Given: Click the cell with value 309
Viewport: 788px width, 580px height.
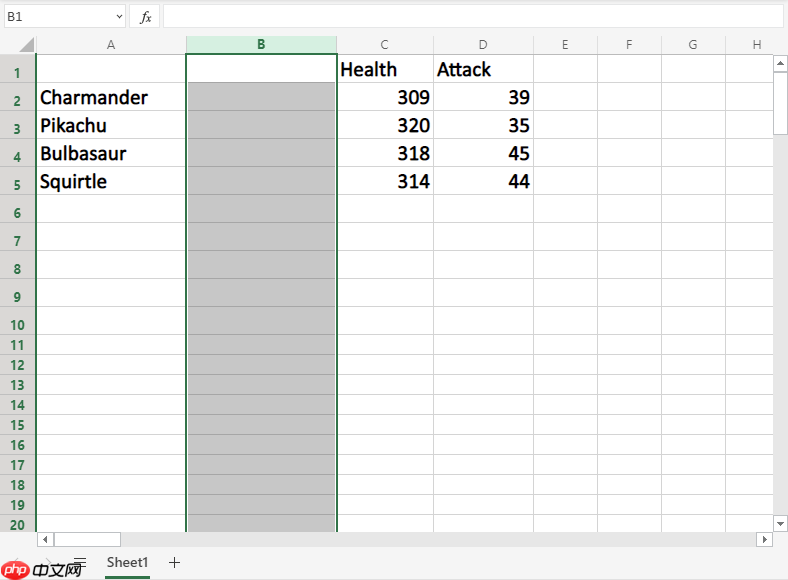Looking at the screenshot, I should (x=385, y=97).
